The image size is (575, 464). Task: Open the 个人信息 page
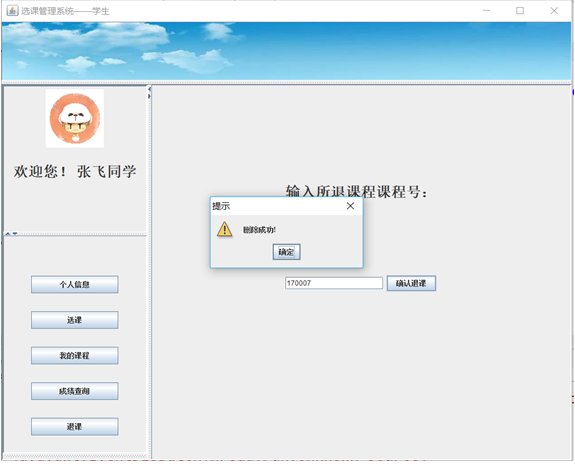tap(74, 284)
